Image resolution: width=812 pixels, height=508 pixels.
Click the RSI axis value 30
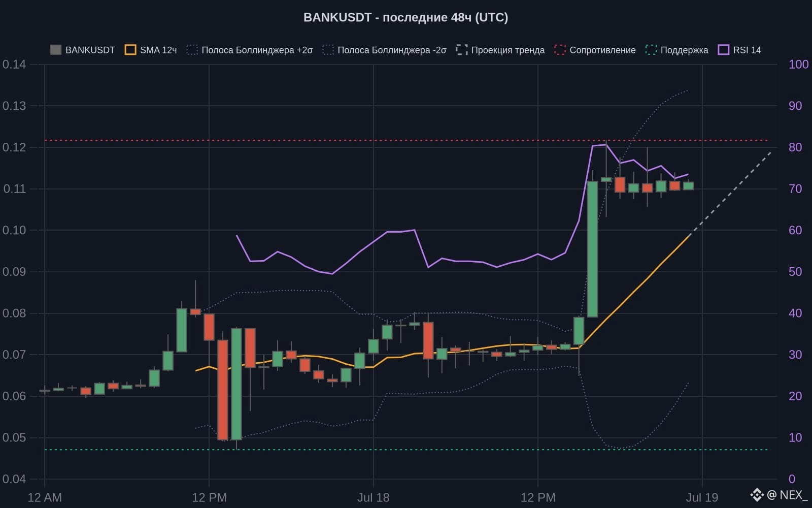click(795, 355)
